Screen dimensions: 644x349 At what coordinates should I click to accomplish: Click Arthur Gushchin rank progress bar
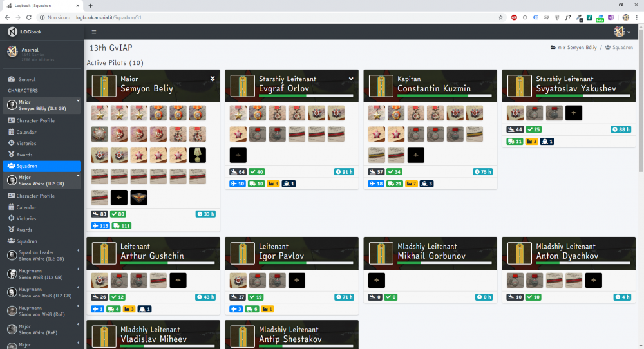click(167, 263)
